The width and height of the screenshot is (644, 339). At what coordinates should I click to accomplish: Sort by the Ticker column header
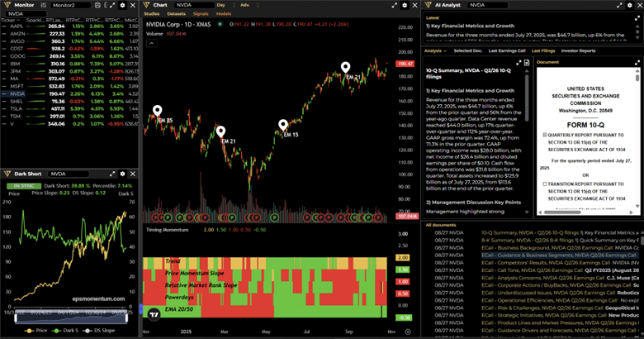(10, 20)
